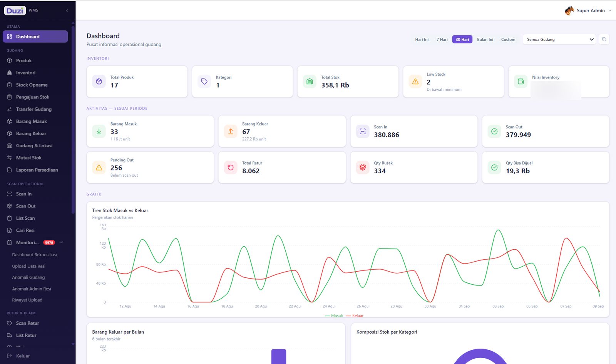
Task: Click the Komposisi Stok per Kategori title
Action: point(387,332)
